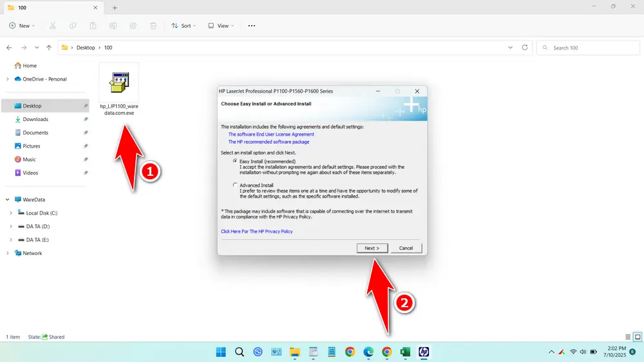Viewport: 644px width, 362px height.
Task: Open Excel from the taskbar
Action: [x=405, y=352]
